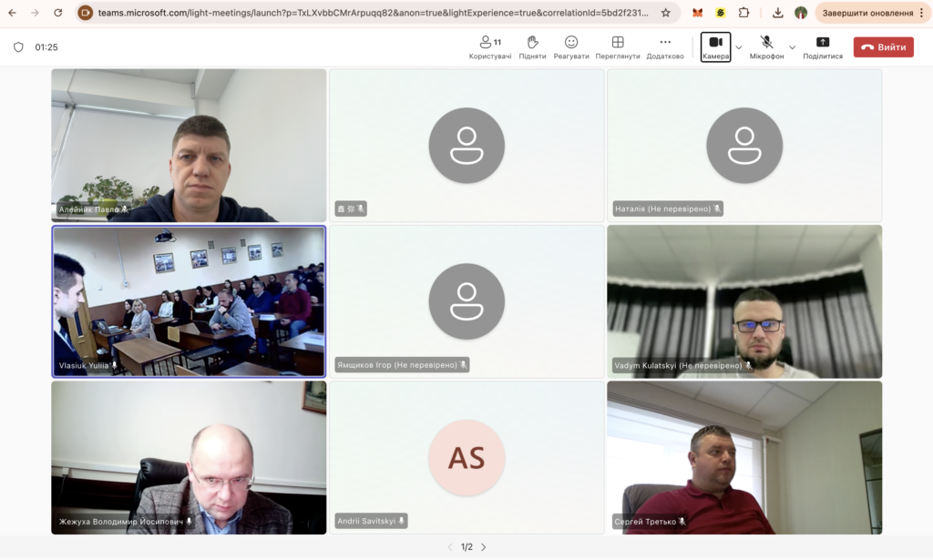Open the browser downloads icon
933x560 pixels.
[x=777, y=13]
